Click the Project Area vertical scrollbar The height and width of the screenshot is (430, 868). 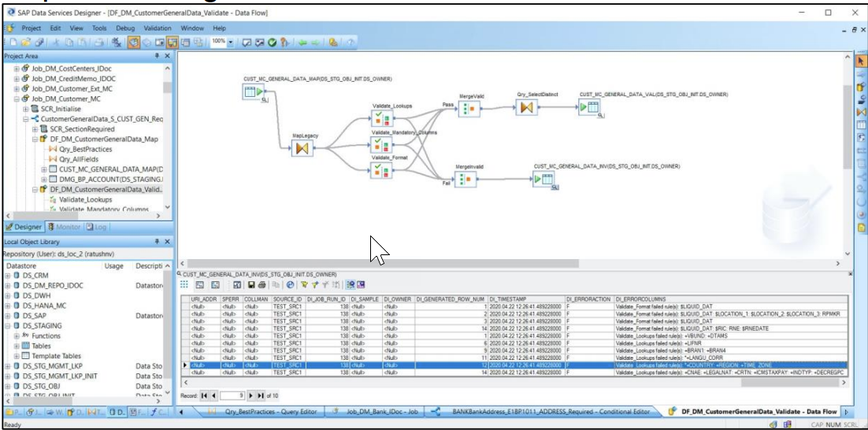(168, 87)
